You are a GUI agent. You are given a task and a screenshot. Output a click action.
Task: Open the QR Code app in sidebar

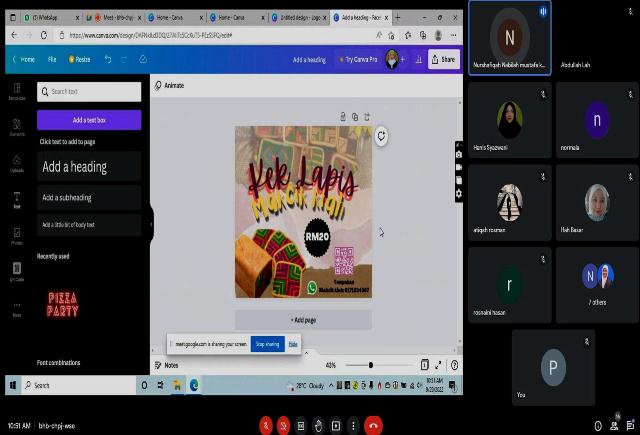pos(17,270)
